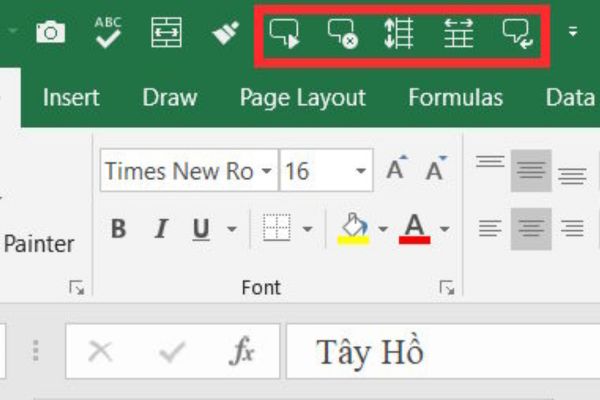Toggle Center horizontal alignment
Image resolution: width=600 pixels, height=400 pixels.
click(x=531, y=229)
